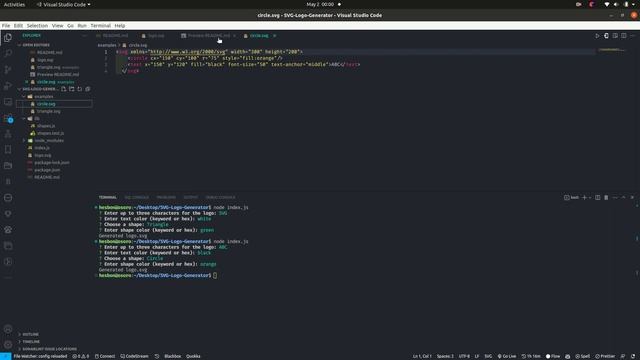Collapse the lib folder
The width and height of the screenshot is (640, 360).
coord(37,118)
